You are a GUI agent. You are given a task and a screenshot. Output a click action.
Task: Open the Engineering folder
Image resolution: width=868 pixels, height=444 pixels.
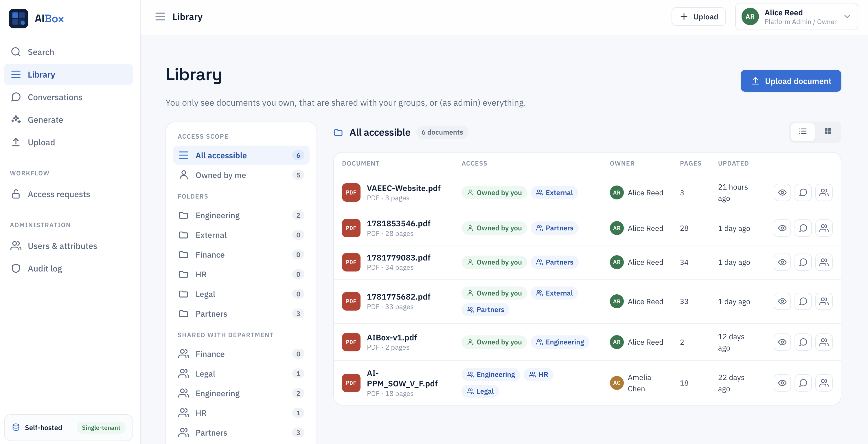click(241, 215)
